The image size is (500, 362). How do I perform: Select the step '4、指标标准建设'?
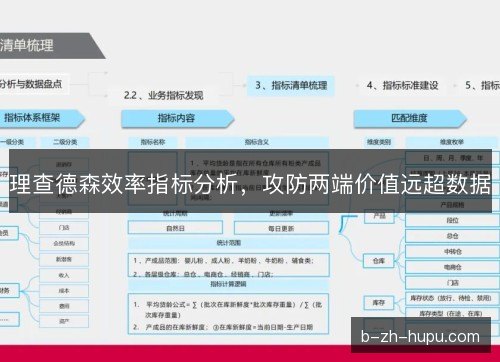pyautogui.click(x=403, y=86)
